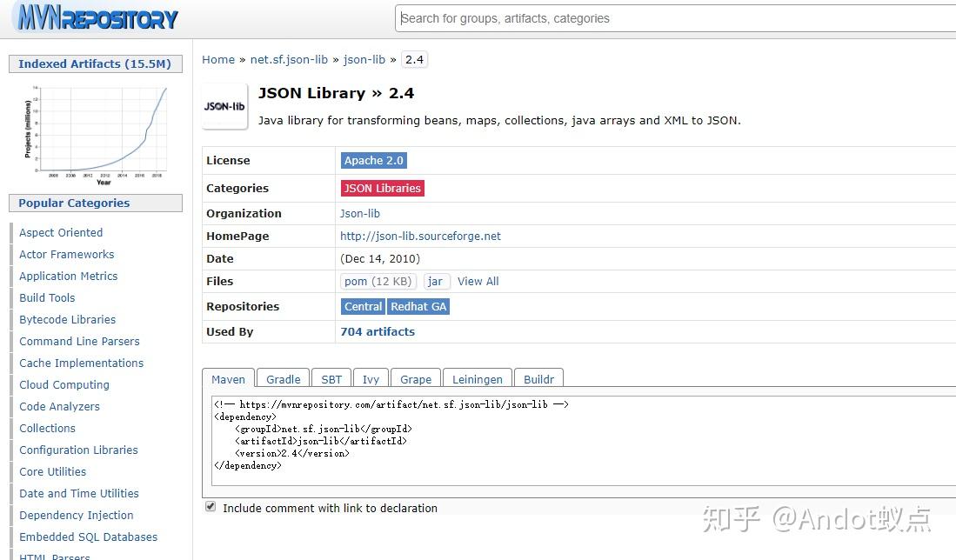The width and height of the screenshot is (956, 560).
Task: Download the jar file badge
Action: click(x=436, y=281)
